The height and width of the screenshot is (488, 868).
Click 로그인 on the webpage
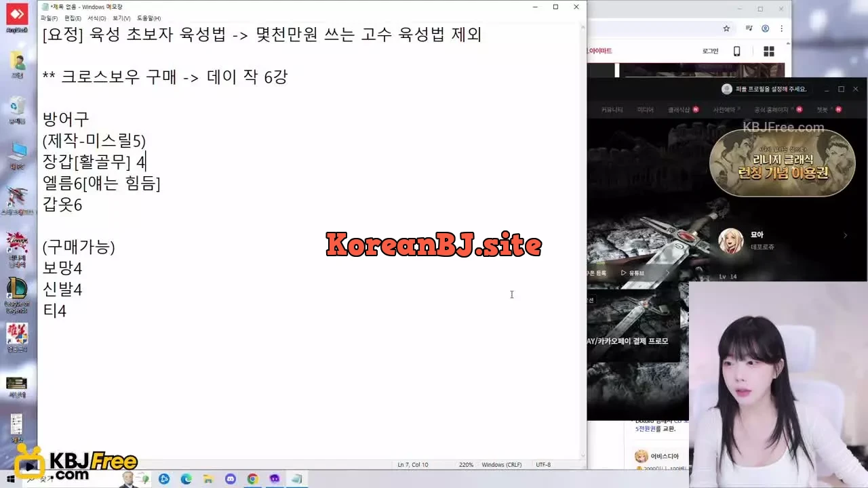tap(710, 52)
